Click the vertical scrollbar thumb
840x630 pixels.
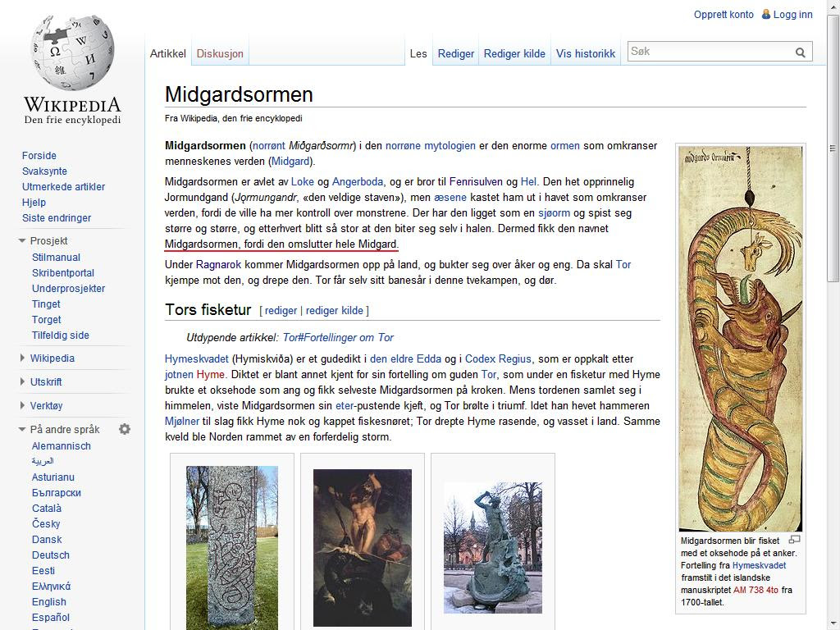point(833,148)
